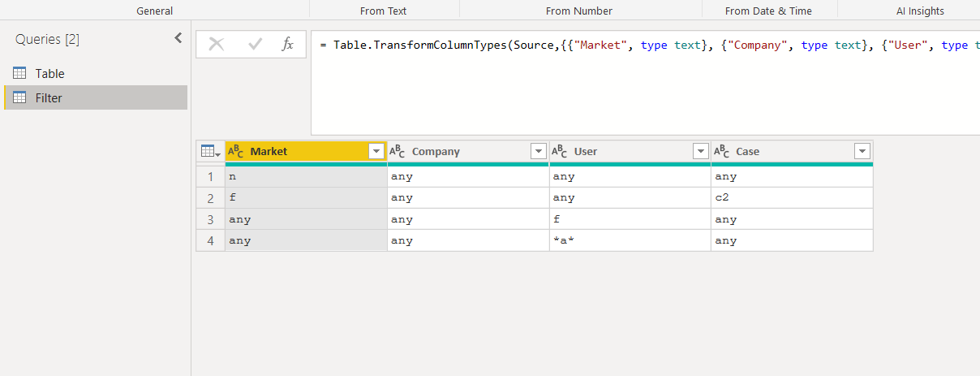The width and height of the screenshot is (980, 376).
Task: Open the fx function icon
Action: [287, 45]
